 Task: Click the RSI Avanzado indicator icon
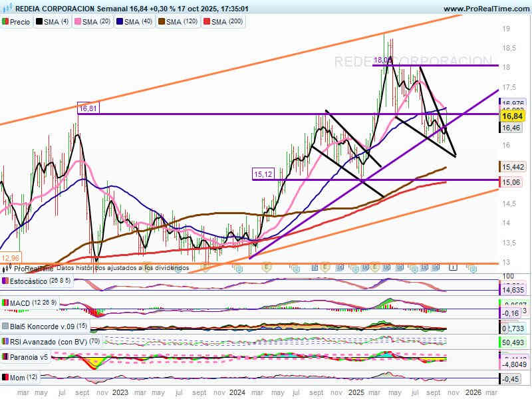coord(5,341)
